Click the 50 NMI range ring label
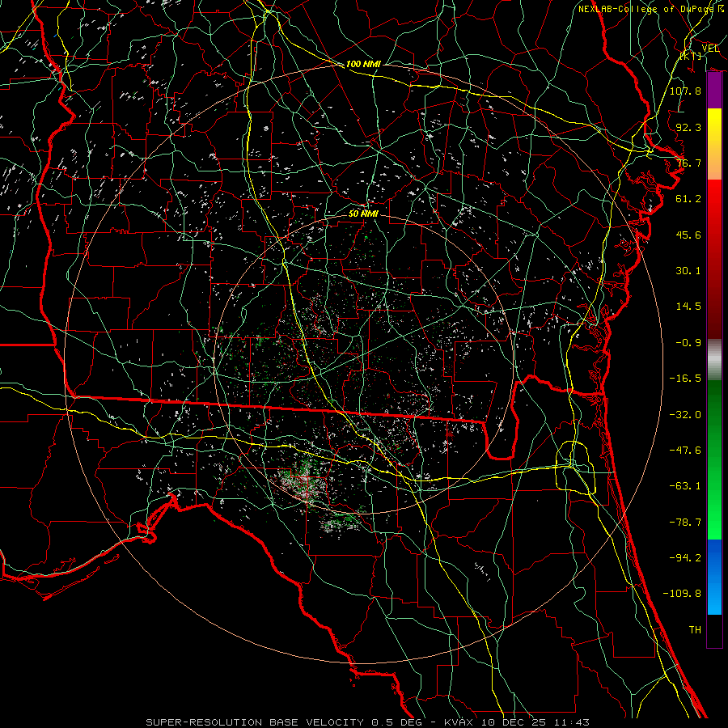This screenshot has height=728, width=728. 363,214
